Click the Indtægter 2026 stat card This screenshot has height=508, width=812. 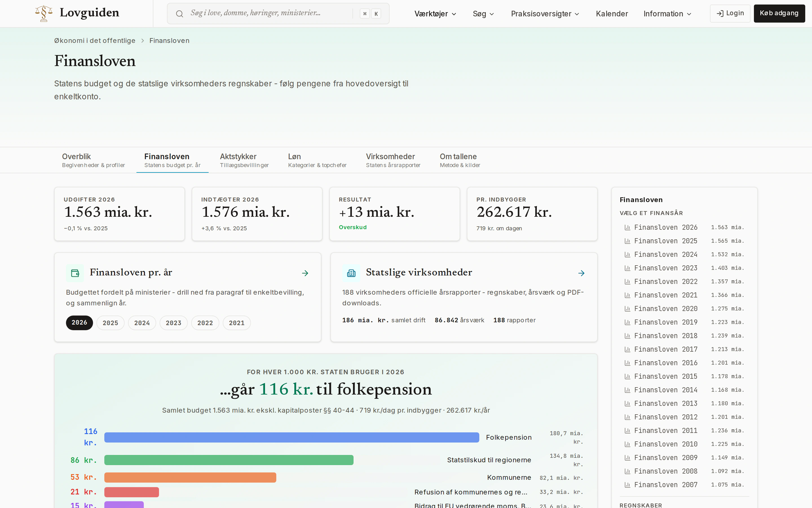click(257, 214)
